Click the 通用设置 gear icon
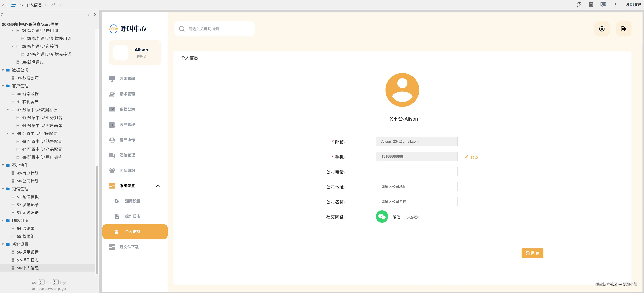Screen dimensions: 644x293 point(117,201)
